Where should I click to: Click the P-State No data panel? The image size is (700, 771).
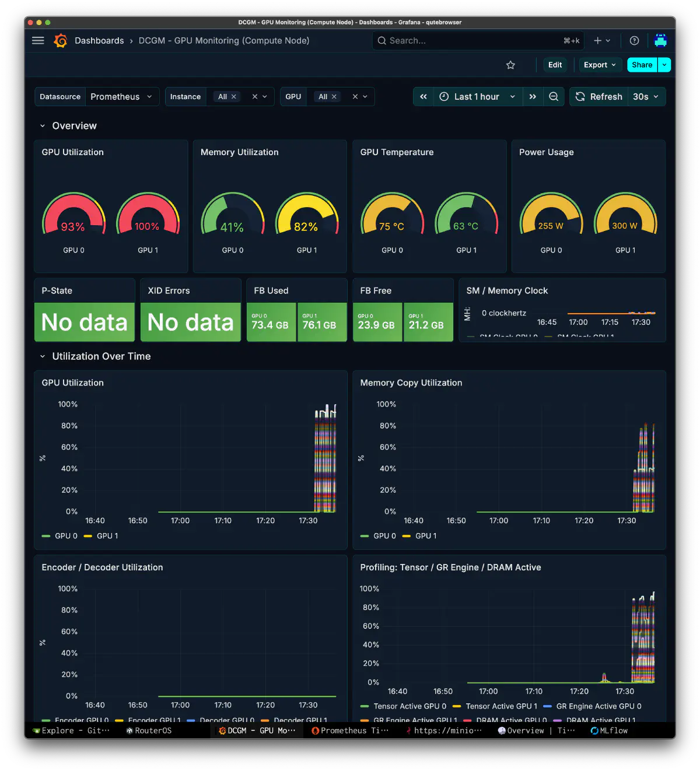[x=85, y=322]
